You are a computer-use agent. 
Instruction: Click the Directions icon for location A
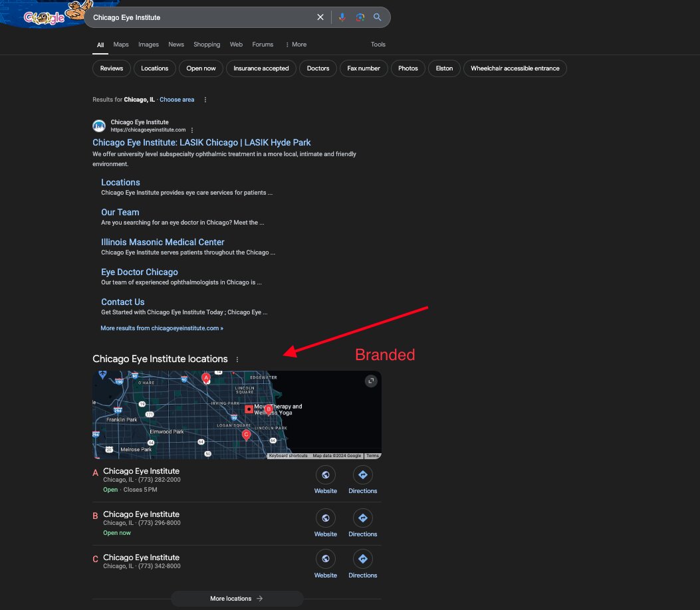(362, 475)
